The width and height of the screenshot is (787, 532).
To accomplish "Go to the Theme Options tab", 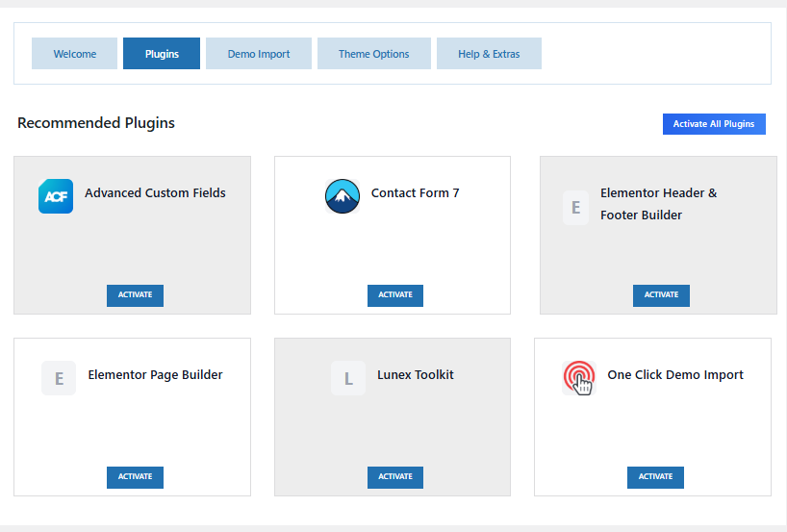I will (x=374, y=54).
